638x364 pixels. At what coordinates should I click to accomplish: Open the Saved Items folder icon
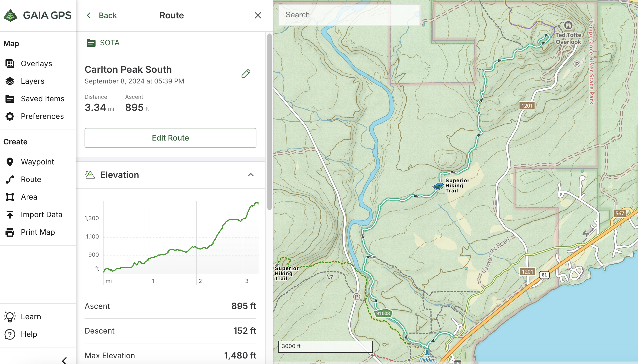[10, 99]
